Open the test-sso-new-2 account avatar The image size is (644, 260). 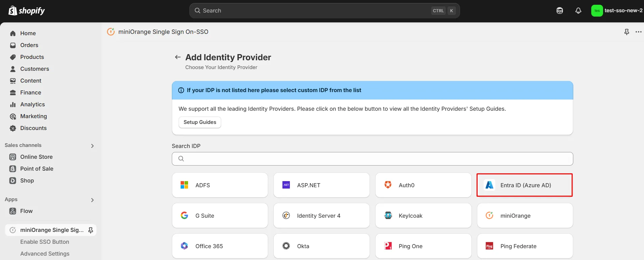tap(597, 10)
